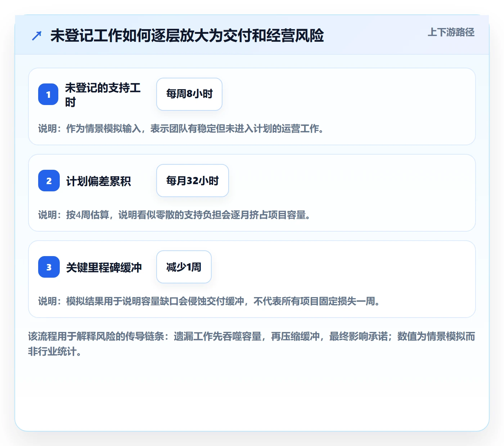Click the footer paragraph starting 该流程用于解释风险
The width and height of the screenshot is (504, 446).
[252, 344]
